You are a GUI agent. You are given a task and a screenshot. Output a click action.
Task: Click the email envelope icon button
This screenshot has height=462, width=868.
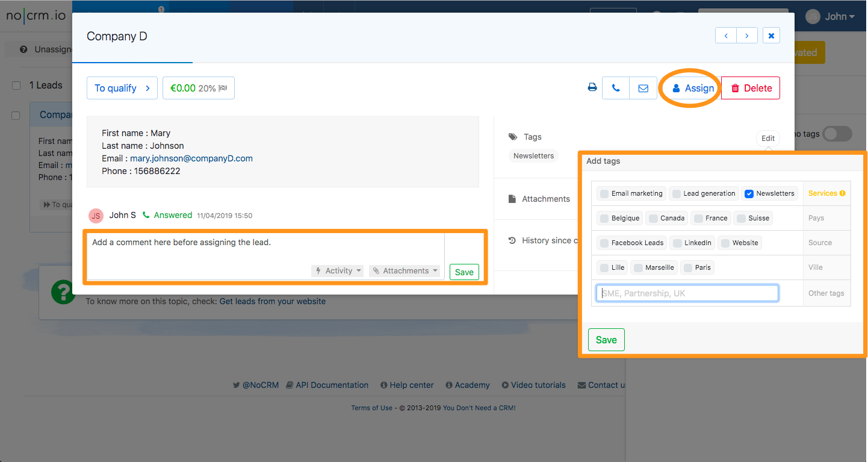[x=643, y=88]
